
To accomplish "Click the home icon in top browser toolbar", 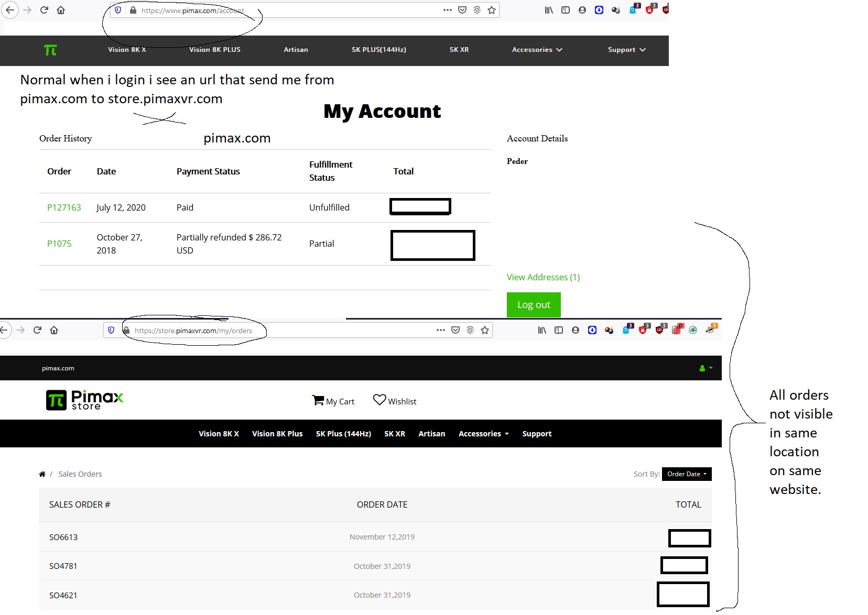I will (61, 10).
